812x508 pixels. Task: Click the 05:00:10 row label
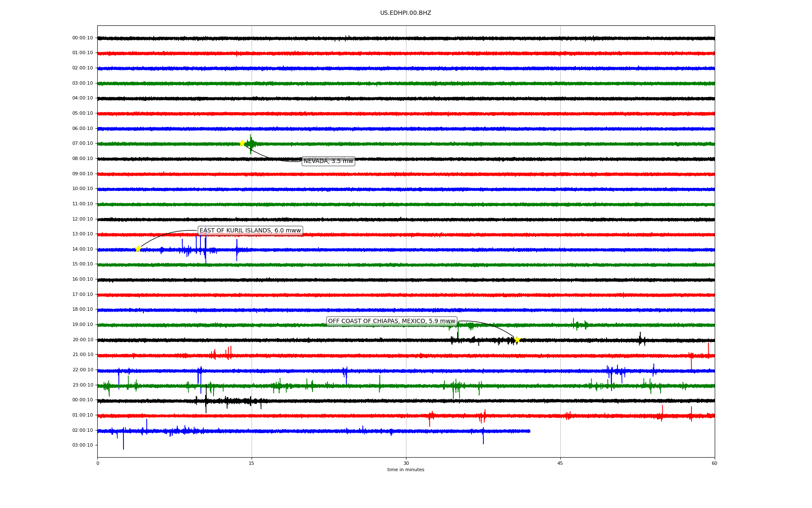pyautogui.click(x=82, y=113)
